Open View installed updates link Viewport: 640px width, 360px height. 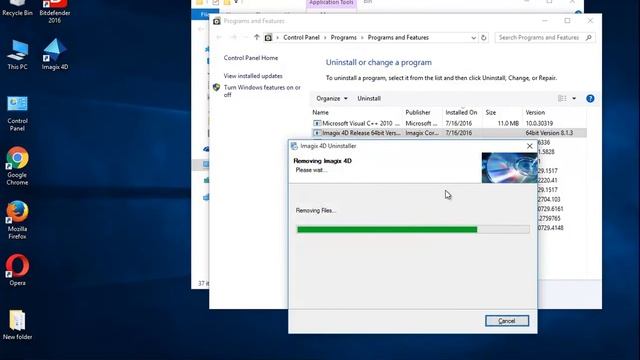tap(253, 76)
